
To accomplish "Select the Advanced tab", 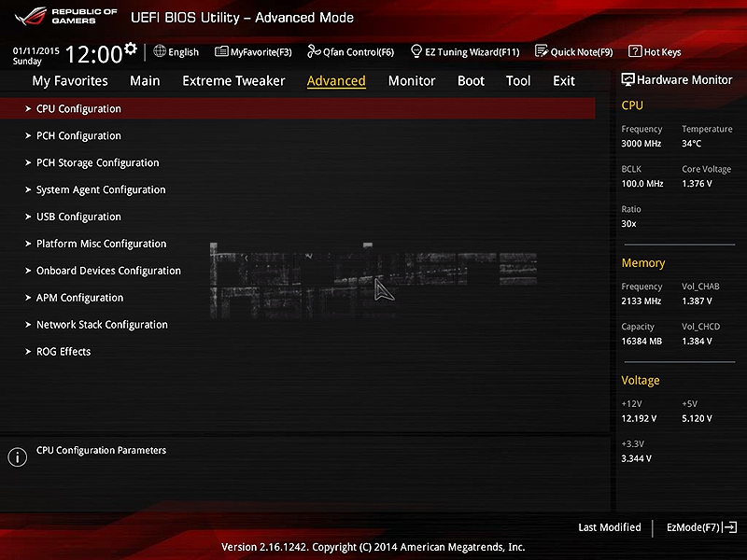I will [x=336, y=81].
